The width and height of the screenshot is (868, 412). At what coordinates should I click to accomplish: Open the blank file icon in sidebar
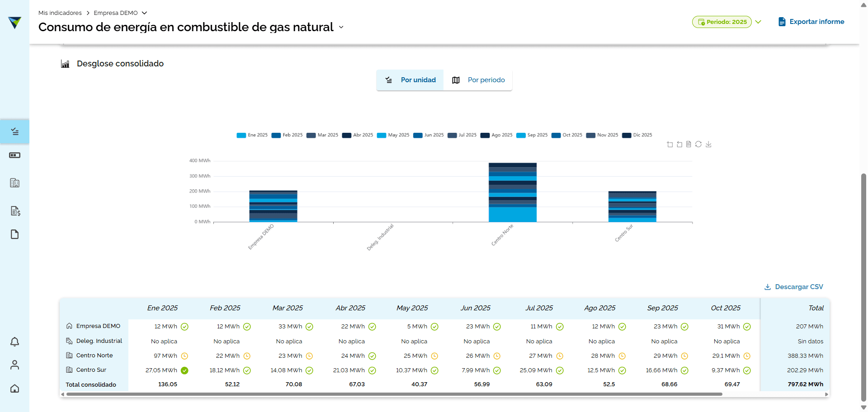(15, 234)
